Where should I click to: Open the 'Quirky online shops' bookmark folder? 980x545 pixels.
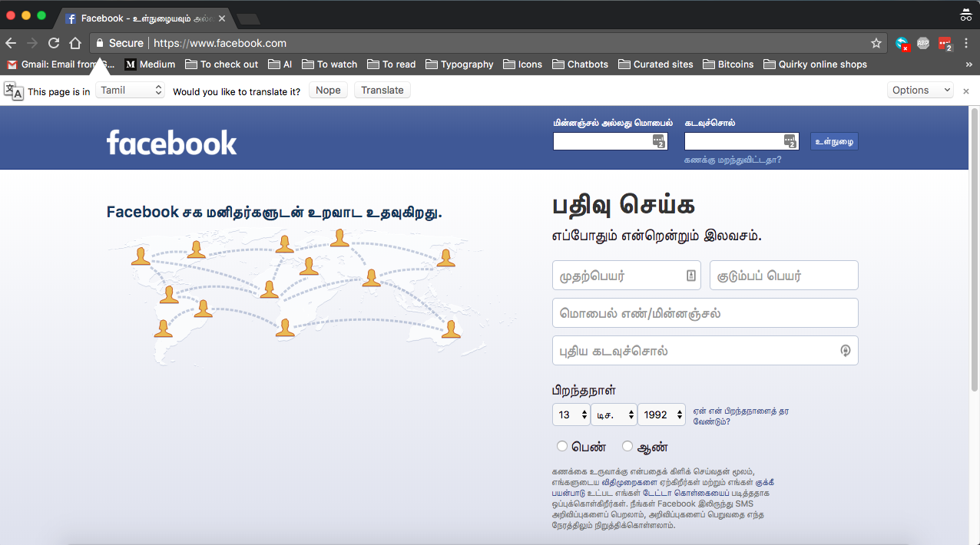[815, 64]
